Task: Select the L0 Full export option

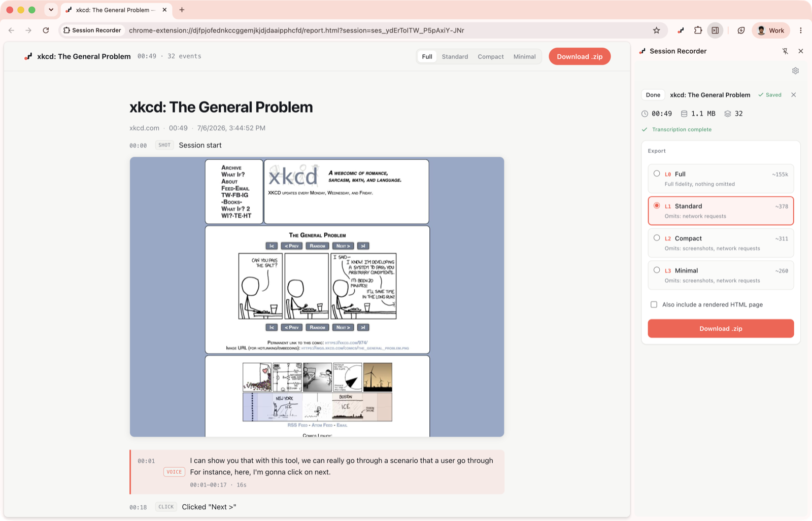Action: click(x=721, y=179)
